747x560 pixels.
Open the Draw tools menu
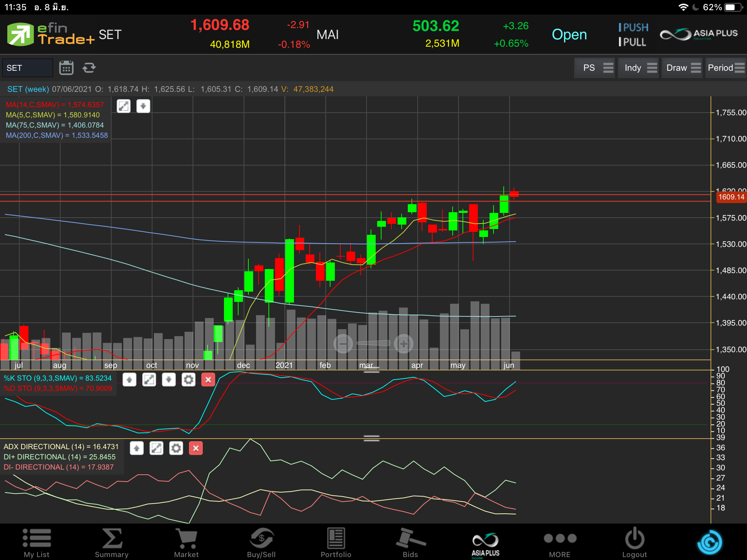point(682,68)
